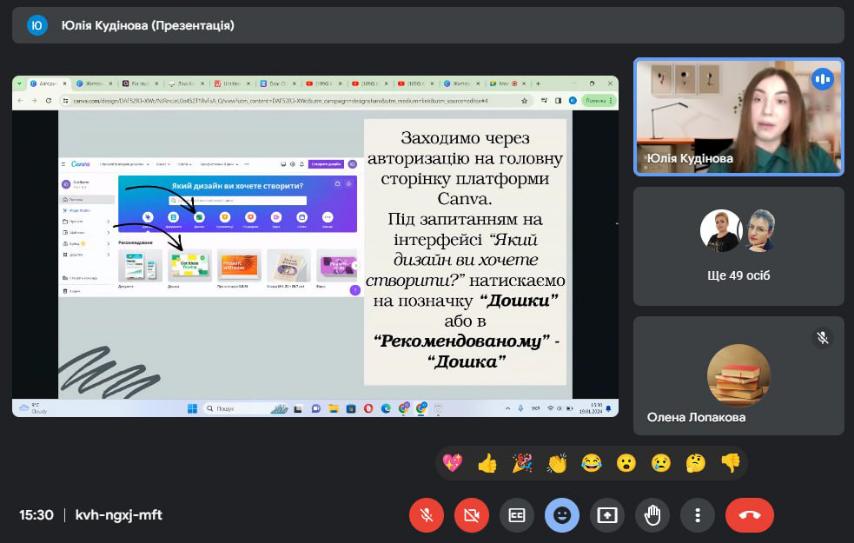Image resolution: width=854 pixels, height=543 pixels.
Task: Click Олена Лопакова's participant tile
Action: [738, 376]
